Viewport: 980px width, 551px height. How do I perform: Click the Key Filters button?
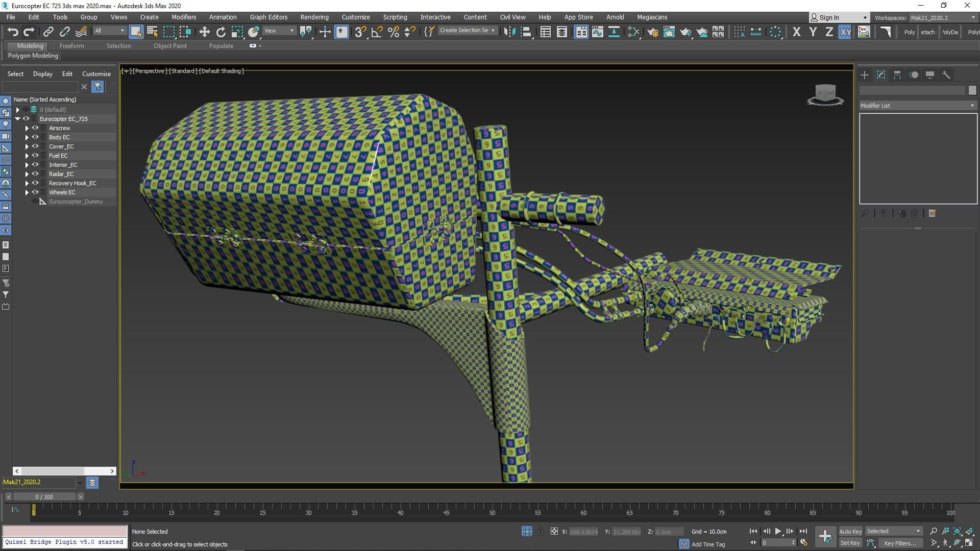coord(900,543)
